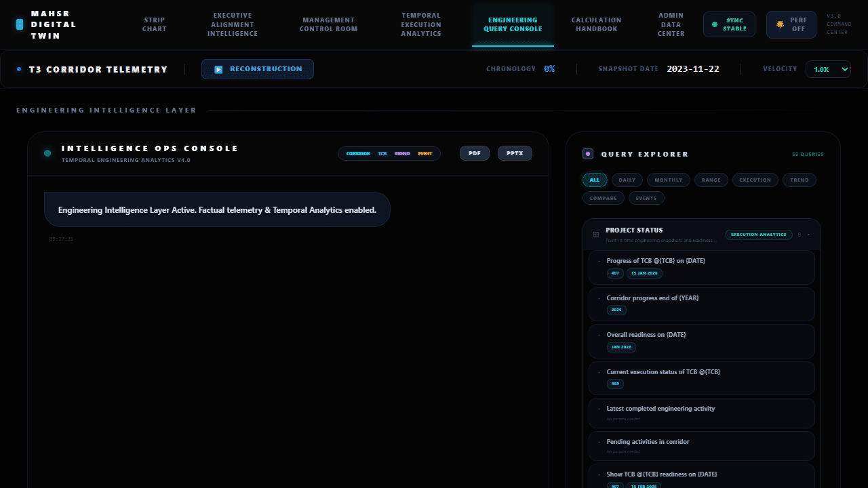Click the snapshot date 2023-11-22 field

693,69
